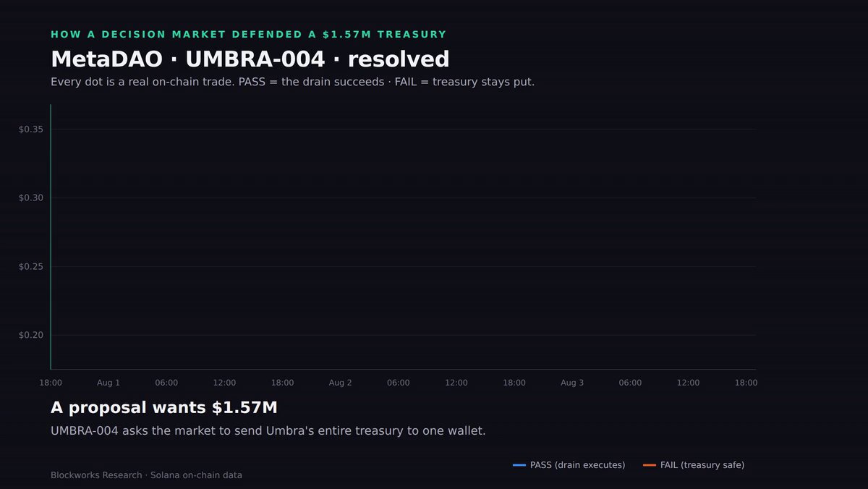Click the orange FAIL legend swatch
This screenshot has width=868, height=489.
coord(649,465)
